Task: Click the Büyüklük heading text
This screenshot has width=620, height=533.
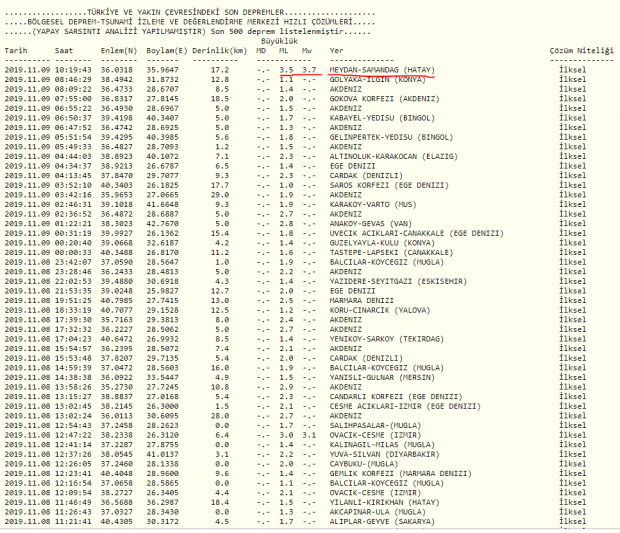Action: click(x=279, y=41)
